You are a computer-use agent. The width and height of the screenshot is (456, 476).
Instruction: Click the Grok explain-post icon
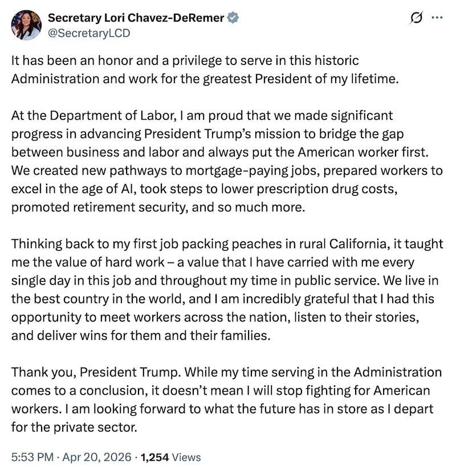point(417,18)
